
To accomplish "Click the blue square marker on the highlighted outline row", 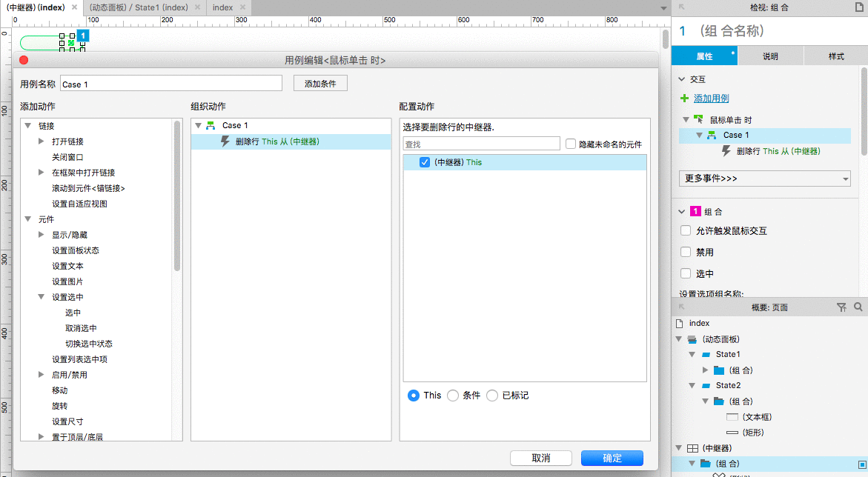I will [x=862, y=464].
